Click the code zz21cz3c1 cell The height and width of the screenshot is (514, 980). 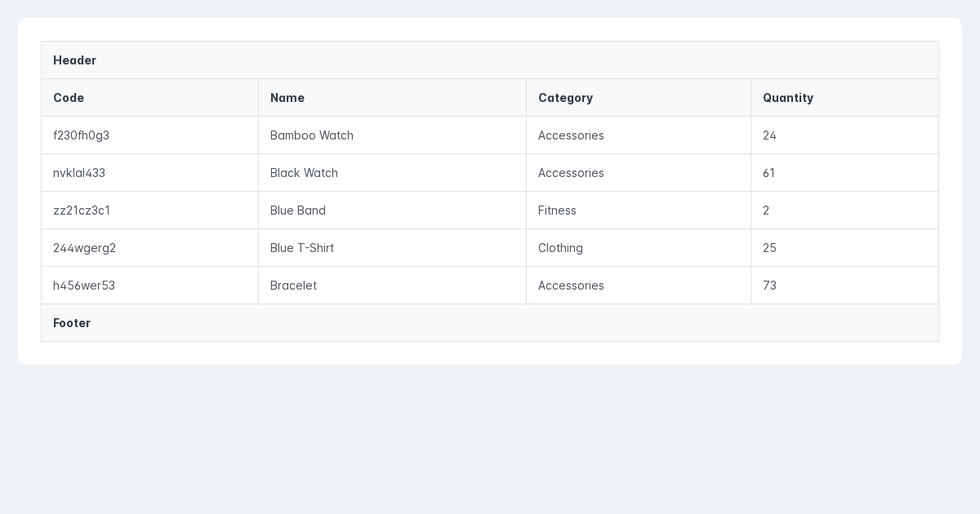82,210
